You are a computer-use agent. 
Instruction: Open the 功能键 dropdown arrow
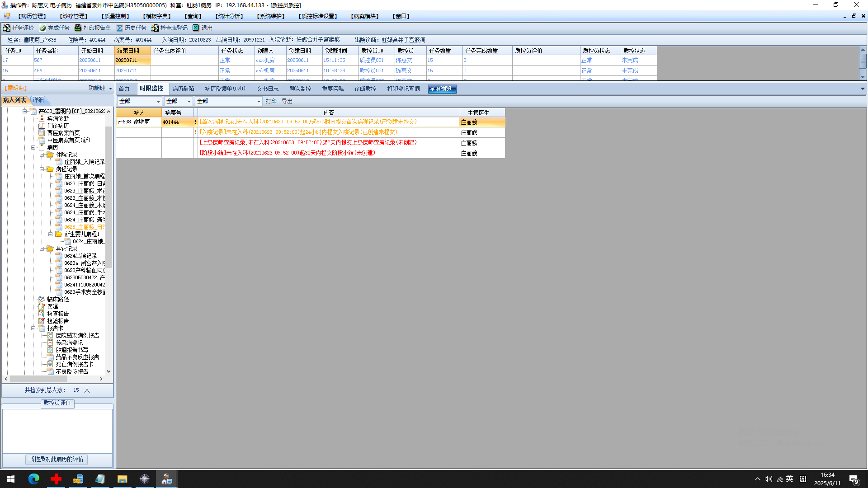[x=110, y=89]
